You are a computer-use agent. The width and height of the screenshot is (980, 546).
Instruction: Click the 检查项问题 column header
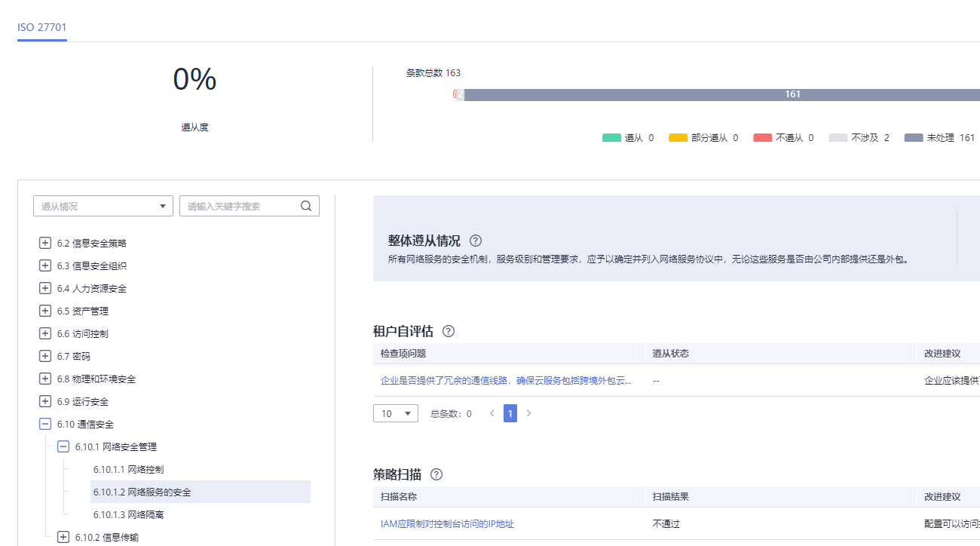click(x=403, y=353)
